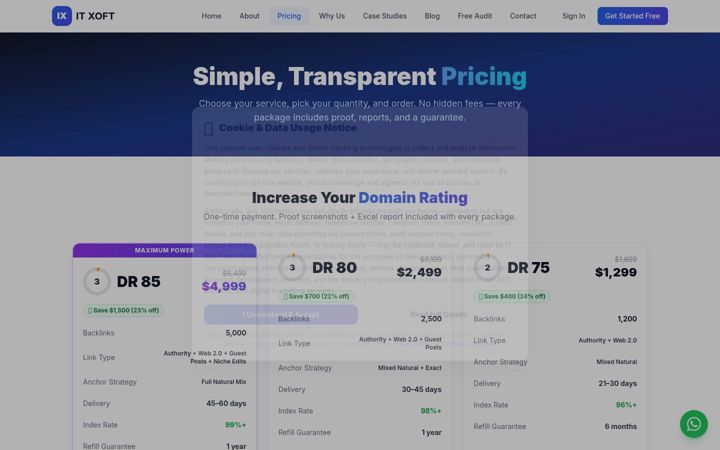Click the 6 months refill guarantee

pos(621,427)
